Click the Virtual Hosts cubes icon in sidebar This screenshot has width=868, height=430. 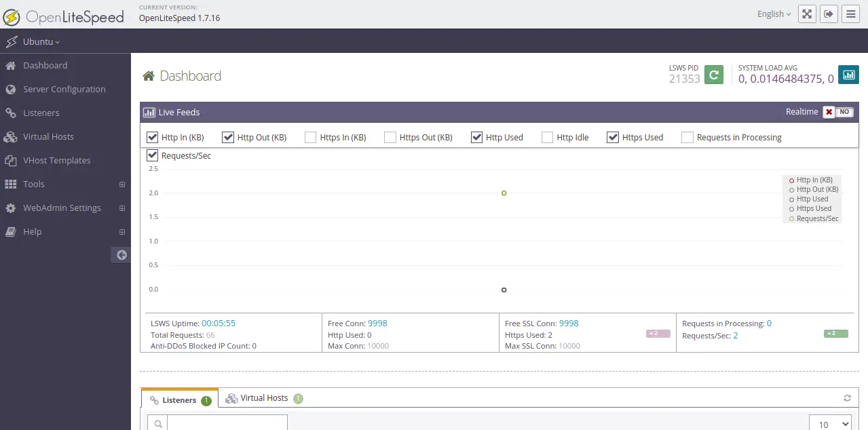pos(10,137)
